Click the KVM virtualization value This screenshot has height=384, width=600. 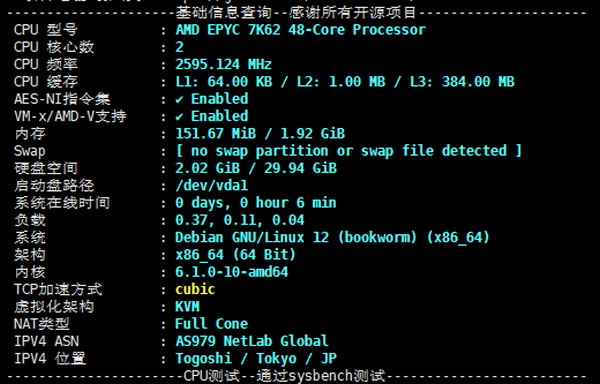tap(188, 307)
